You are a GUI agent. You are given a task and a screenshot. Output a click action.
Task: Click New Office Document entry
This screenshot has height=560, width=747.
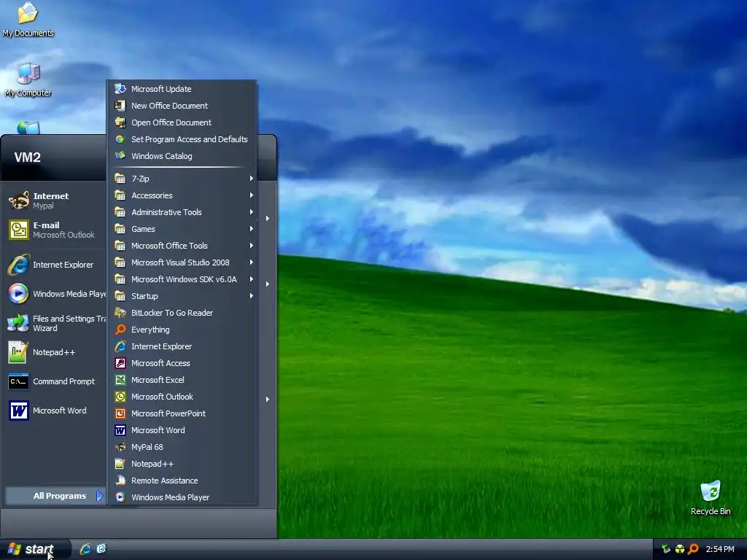pyautogui.click(x=182, y=106)
